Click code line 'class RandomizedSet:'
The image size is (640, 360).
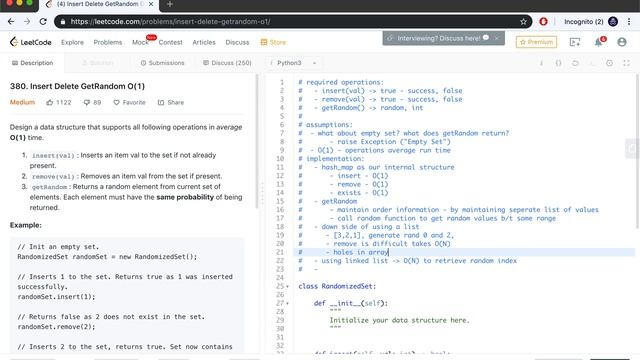pyautogui.click(x=337, y=287)
